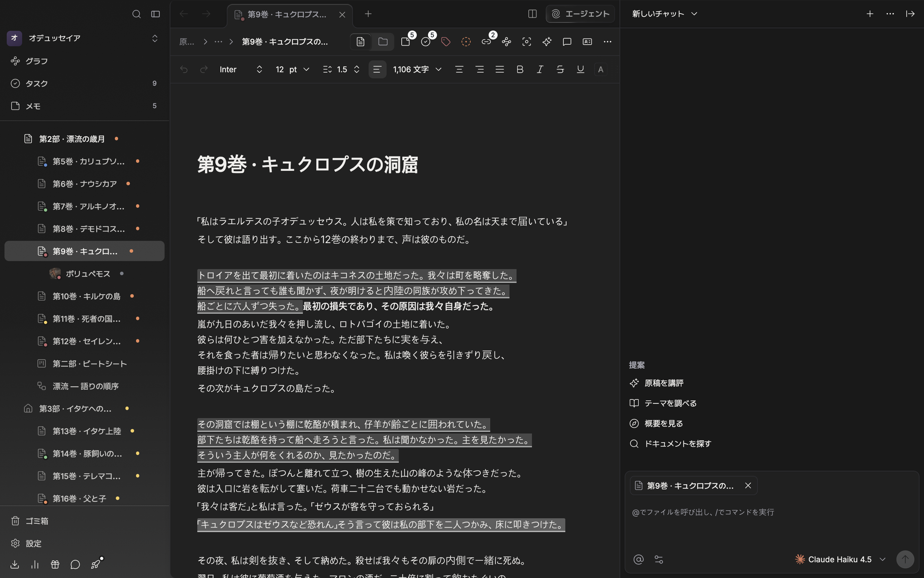Viewport: 924px width, 578px height.
Task: Open the graph nodes icon in toolbar
Action: click(x=507, y=42)
